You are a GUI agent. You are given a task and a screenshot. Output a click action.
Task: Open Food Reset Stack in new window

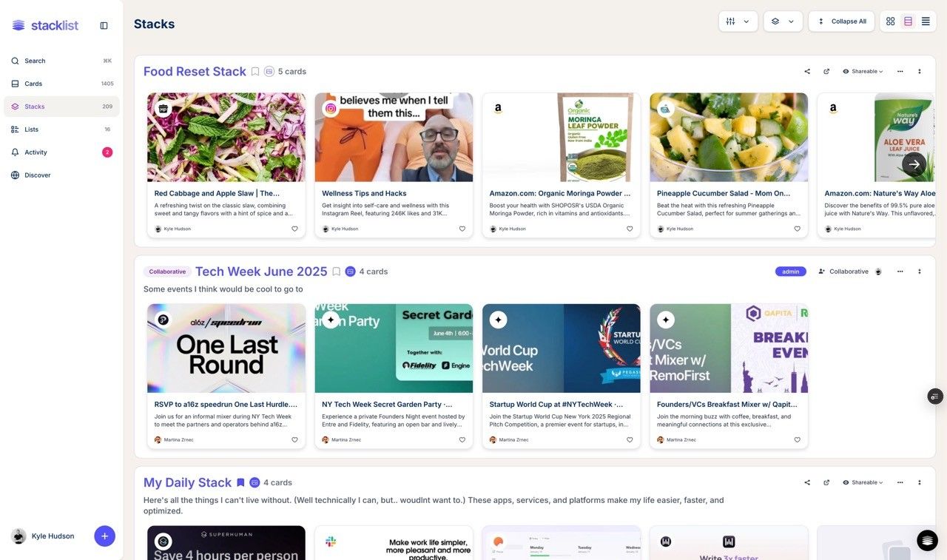826,72
